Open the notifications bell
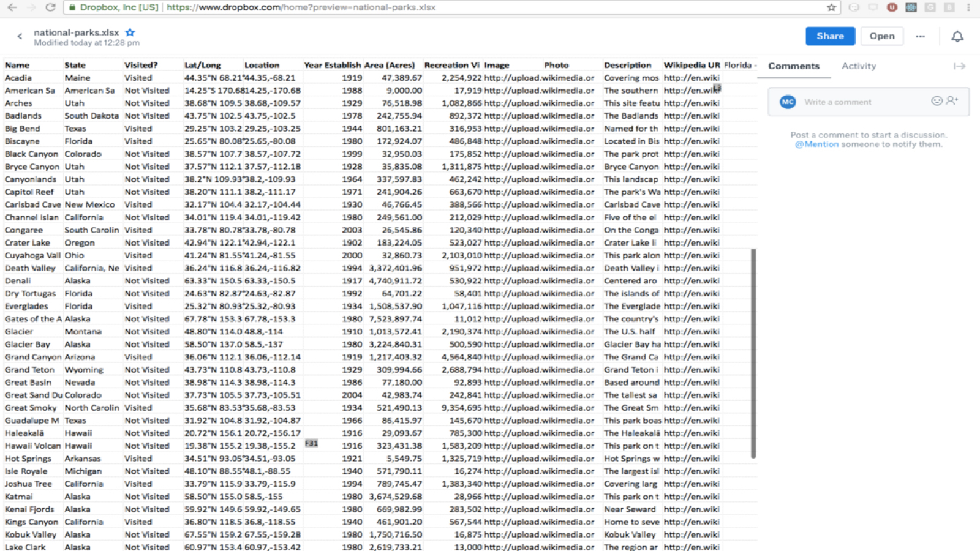The image size is (980, 551). click(957, 36)
